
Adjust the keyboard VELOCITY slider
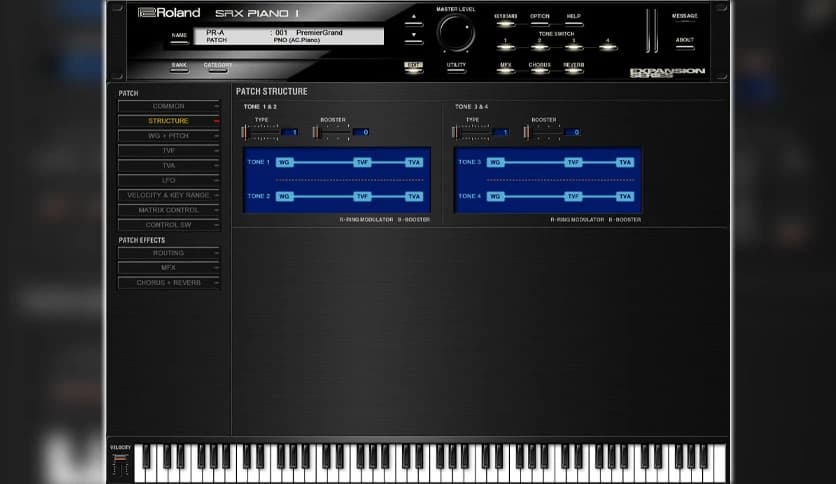click(120, 464)
